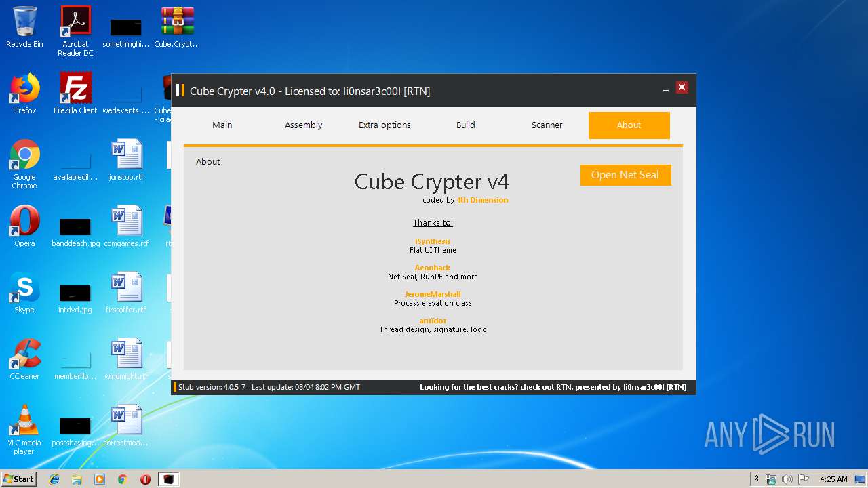Click the RTN cracks promo text

coord(553,387)
